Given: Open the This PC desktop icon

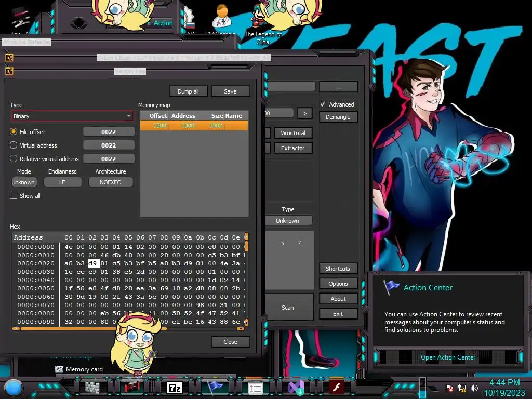Looking at the screenshot, I should (20, 20).
